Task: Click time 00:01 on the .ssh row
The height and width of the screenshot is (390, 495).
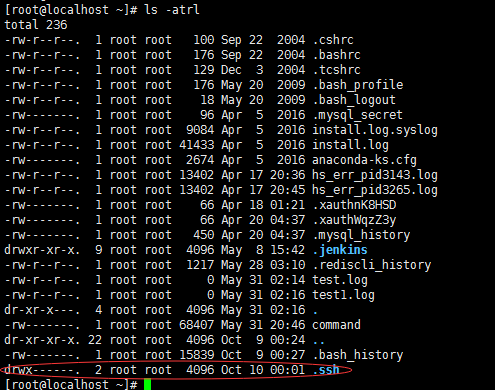Action: (x=287, y=370)
